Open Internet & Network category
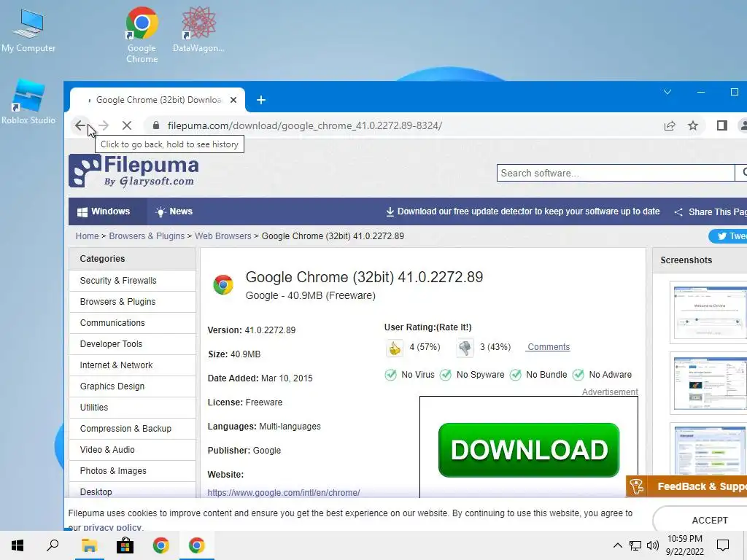The width and height of the screenshot is (747, 560). pos(133,365)
